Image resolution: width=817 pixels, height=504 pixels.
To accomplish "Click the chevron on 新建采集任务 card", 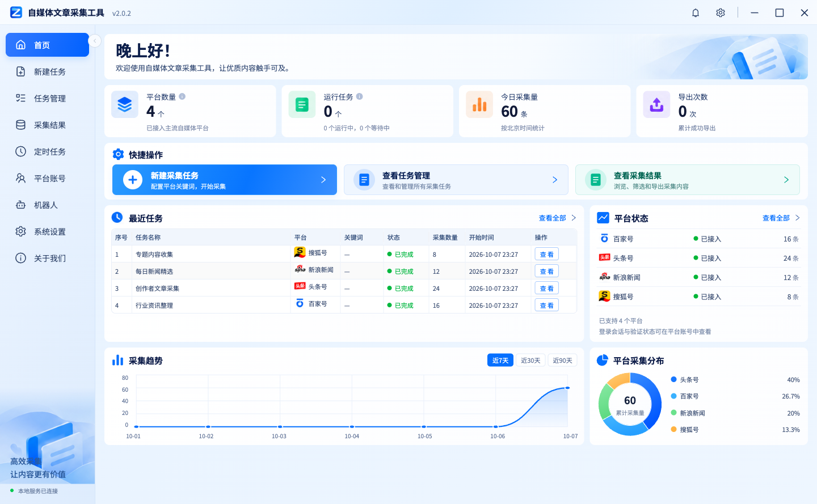I will (323, 180).
